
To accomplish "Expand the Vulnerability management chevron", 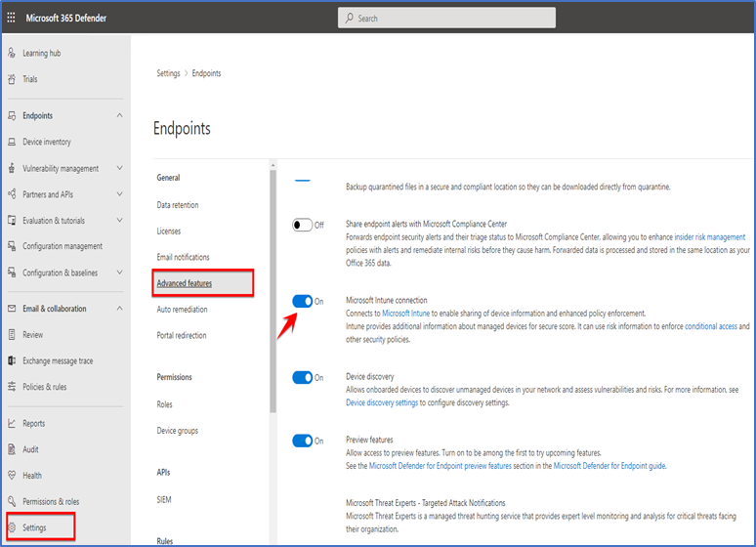I will 119,168.
